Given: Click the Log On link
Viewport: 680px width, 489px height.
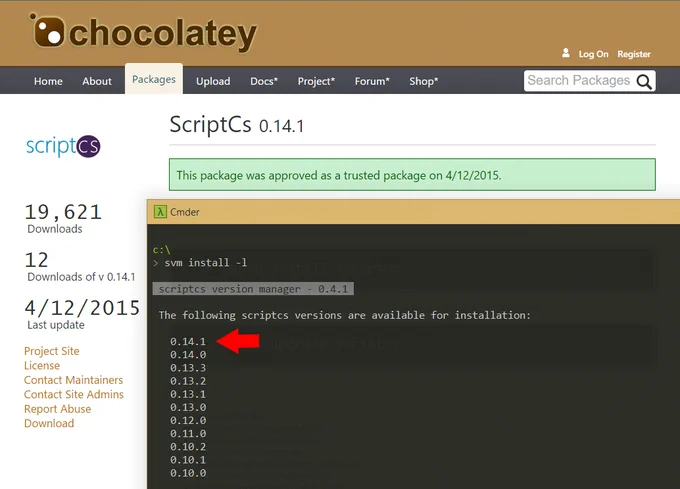Looking at the screenshot, I should click(593, 54).
